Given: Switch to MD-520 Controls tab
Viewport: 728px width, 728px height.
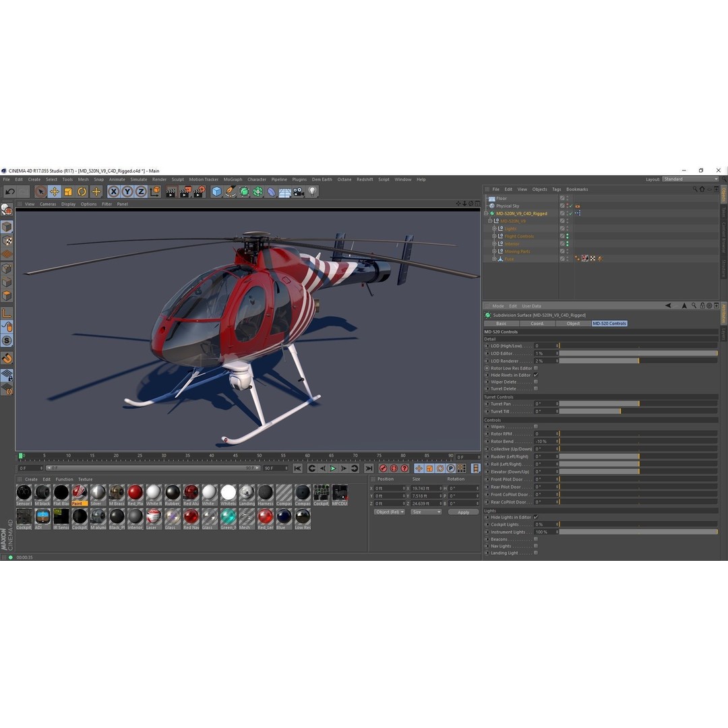Looking at the screenshot, I should (609, 324).
